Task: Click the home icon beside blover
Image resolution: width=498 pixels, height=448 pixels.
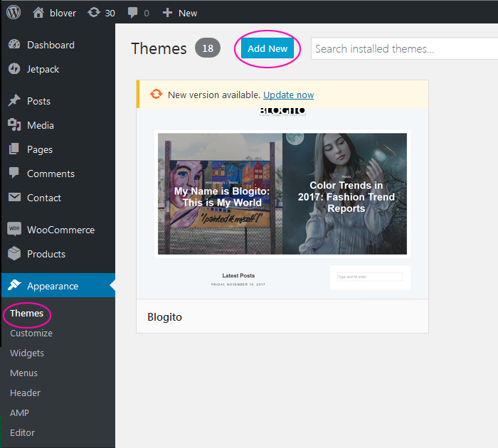Action: tap(38, 13)
